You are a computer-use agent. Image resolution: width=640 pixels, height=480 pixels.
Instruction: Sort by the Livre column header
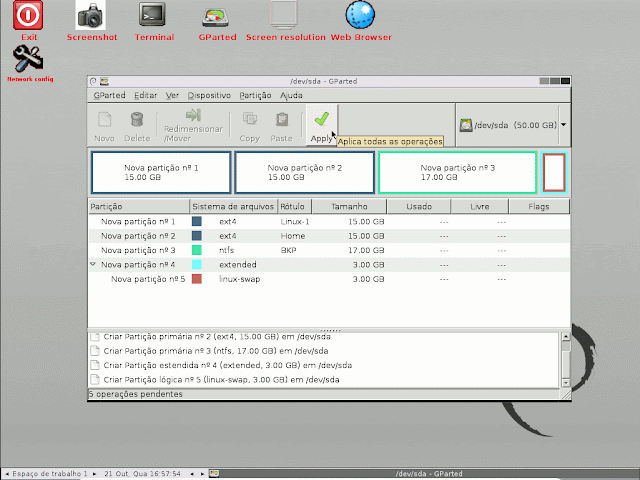480,207
